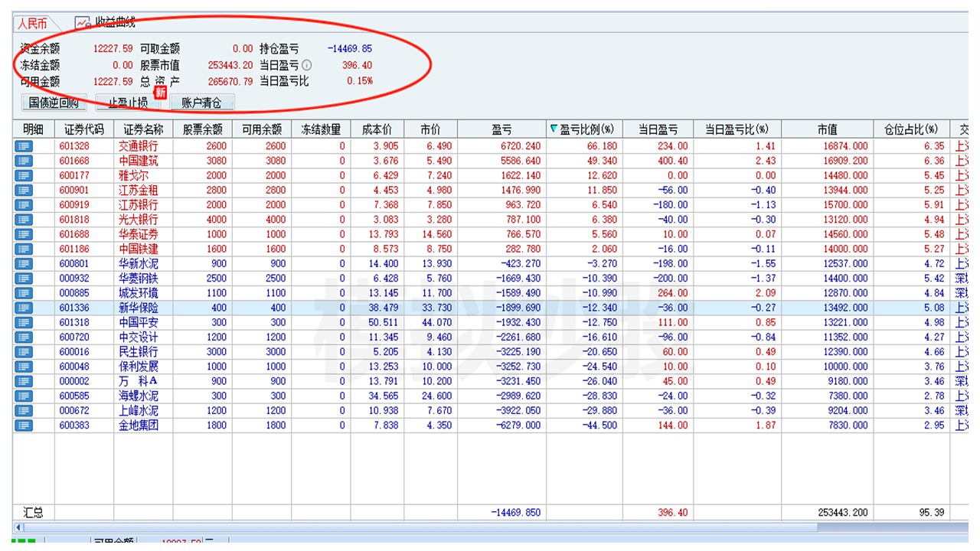Click the stock name 金地集团

click(139, 425)
